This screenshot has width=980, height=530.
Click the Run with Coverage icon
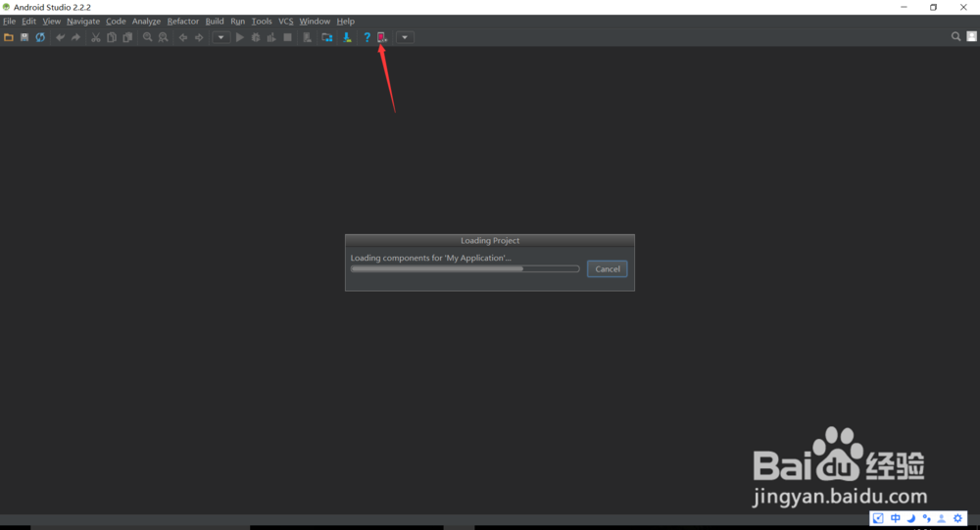[271, 37]
